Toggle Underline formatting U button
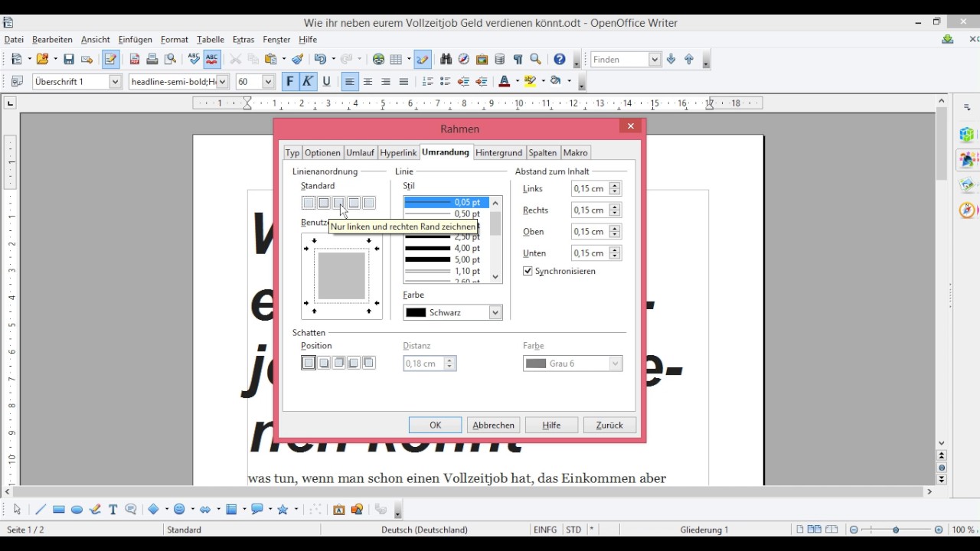Screen dimensions: 980x551 click(326, 81)
